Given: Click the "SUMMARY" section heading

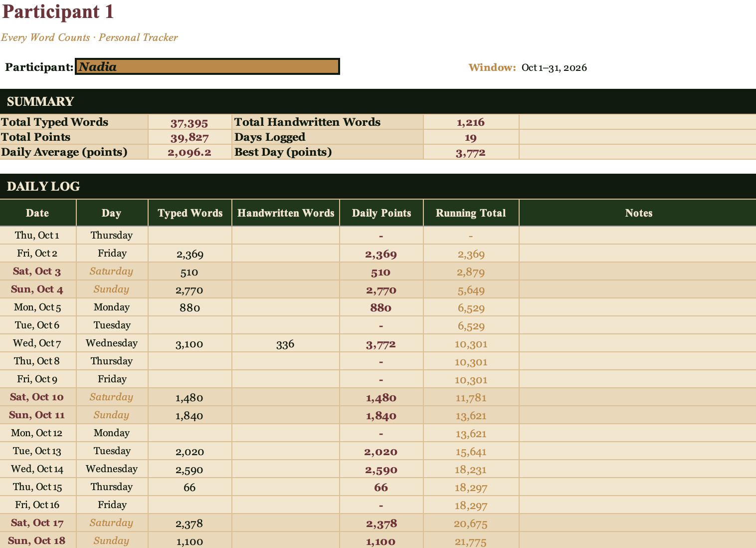Looking at the screenshot, I should click(40, 101).
